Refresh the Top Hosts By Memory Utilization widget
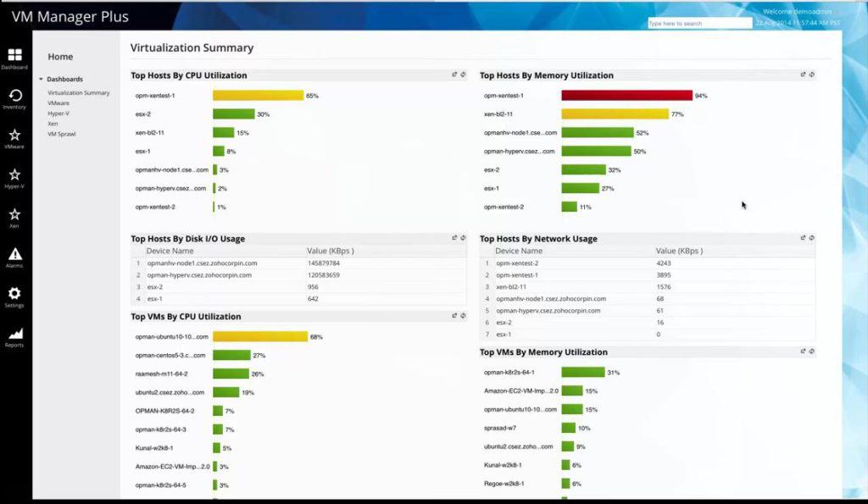Viewport: 868px width, 504px height. pos(811,75)
